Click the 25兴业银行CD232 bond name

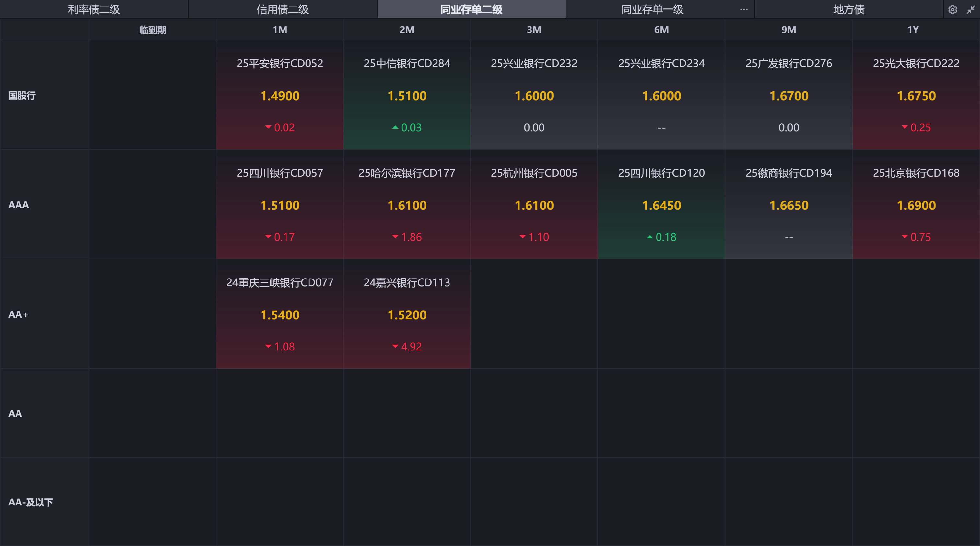tap(534, 63)
